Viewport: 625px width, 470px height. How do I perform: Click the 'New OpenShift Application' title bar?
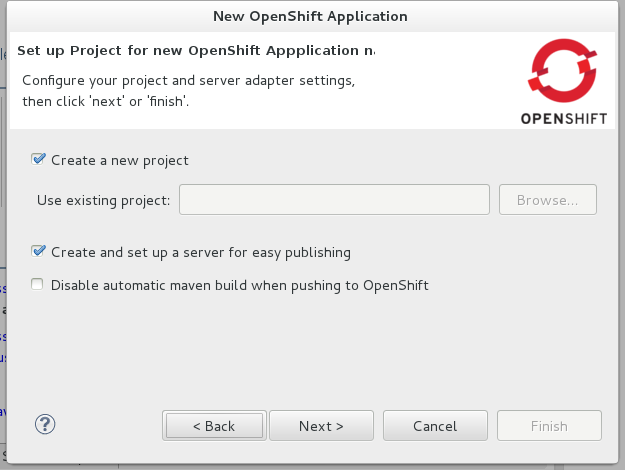coord(312,16)
